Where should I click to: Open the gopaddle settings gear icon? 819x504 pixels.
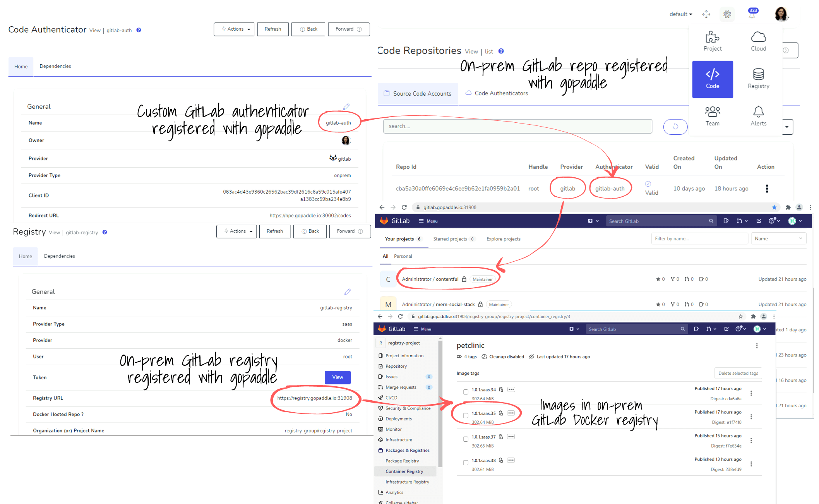727,14
